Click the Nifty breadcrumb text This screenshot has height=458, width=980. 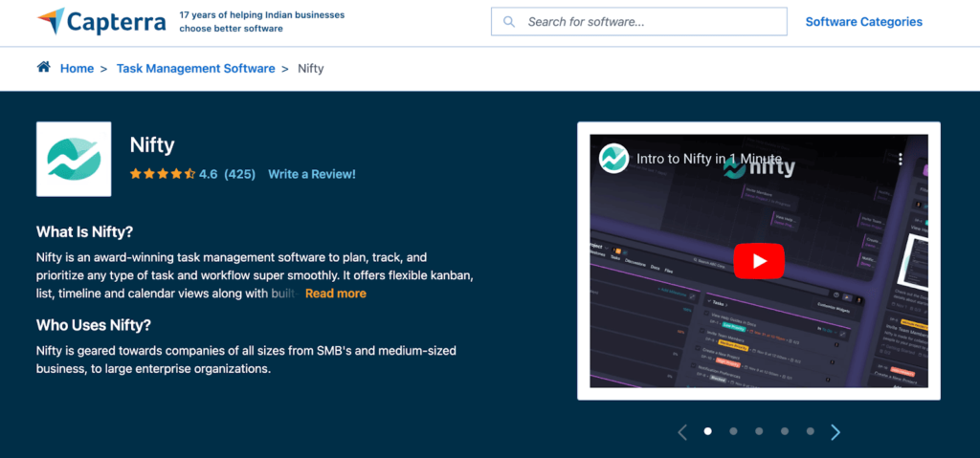click(311, 69)
